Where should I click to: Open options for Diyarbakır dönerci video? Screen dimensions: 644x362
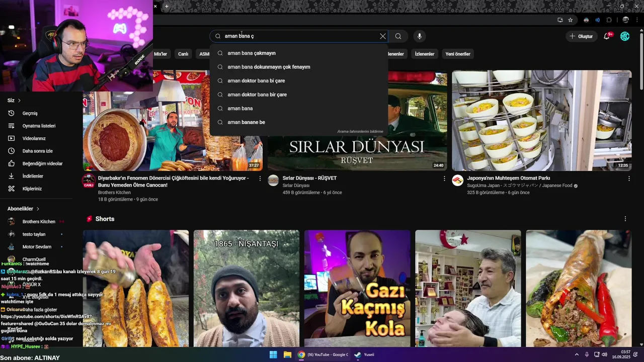[260, 178]
